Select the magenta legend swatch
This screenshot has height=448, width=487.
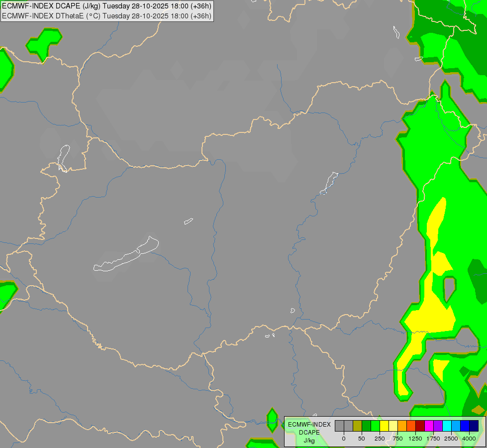(x=429, y=426)
